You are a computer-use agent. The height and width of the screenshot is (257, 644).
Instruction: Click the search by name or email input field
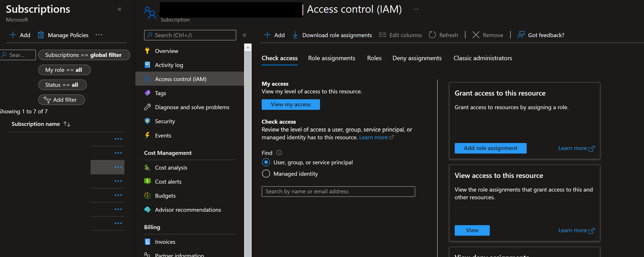coord(338,191)
